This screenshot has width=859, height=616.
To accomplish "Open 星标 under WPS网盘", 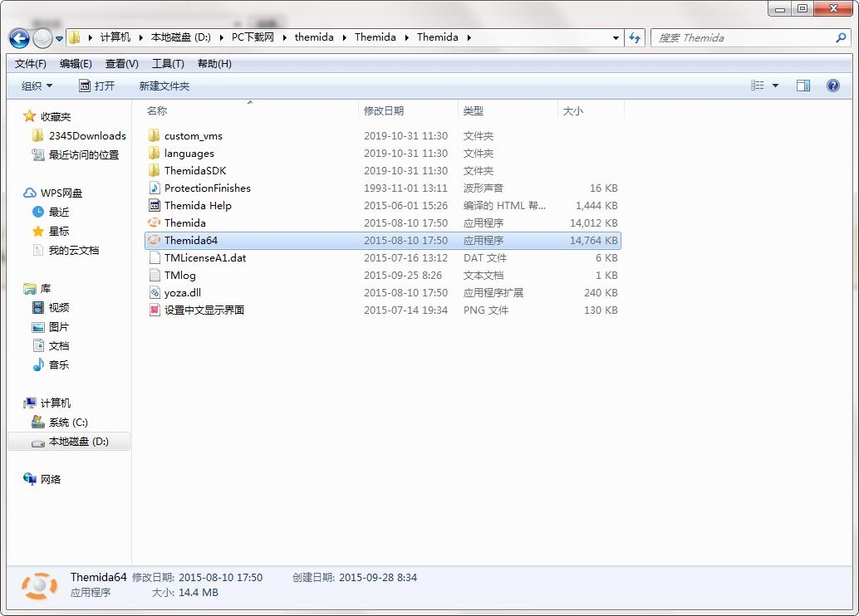I will (51, 231).
